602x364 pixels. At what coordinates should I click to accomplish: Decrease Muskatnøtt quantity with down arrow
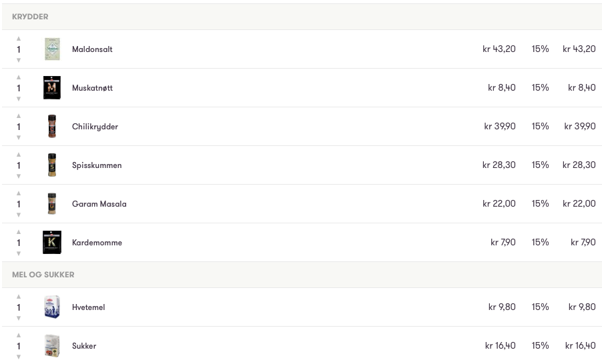[19, 99]
